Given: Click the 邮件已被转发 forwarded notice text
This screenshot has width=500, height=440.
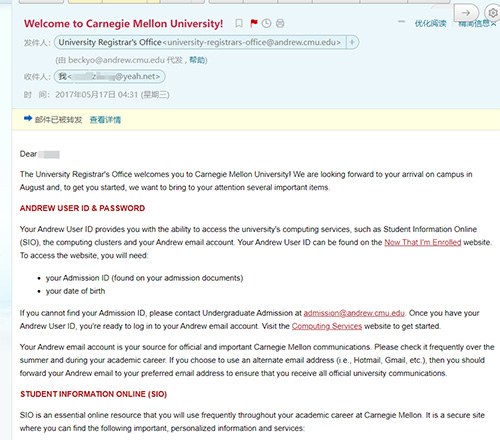Looking at the screenshot, I should [58, 120].
